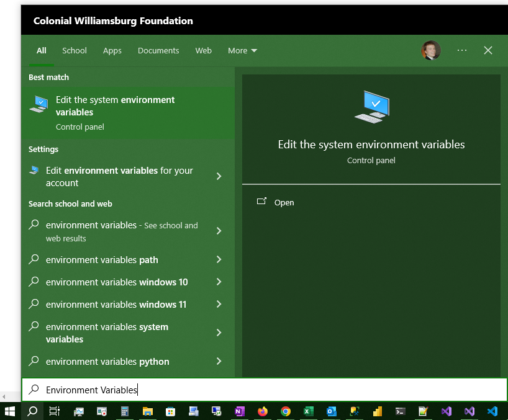
Task: Switch to the Documents search tab
Action: pyautogui.click(x=158, y=50)
